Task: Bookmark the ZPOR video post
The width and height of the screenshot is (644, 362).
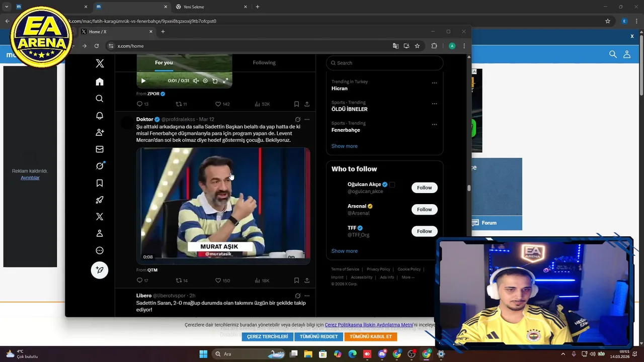Action: point(296,104)
